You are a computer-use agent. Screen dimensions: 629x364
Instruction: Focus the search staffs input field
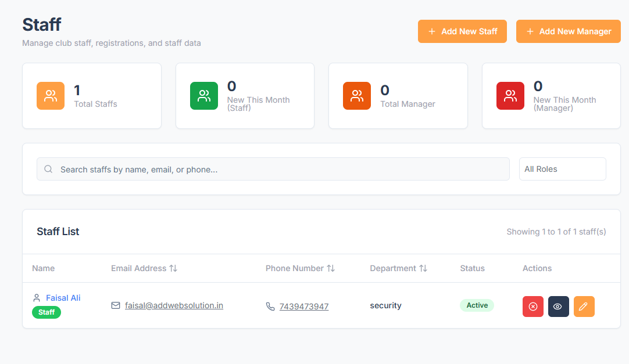[x=279, y=170]
